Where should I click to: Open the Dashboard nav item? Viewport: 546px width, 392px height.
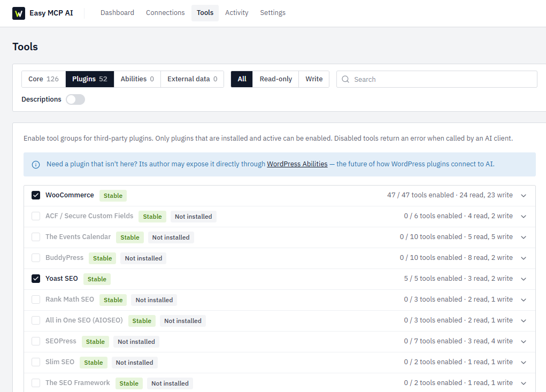point(117,13)
